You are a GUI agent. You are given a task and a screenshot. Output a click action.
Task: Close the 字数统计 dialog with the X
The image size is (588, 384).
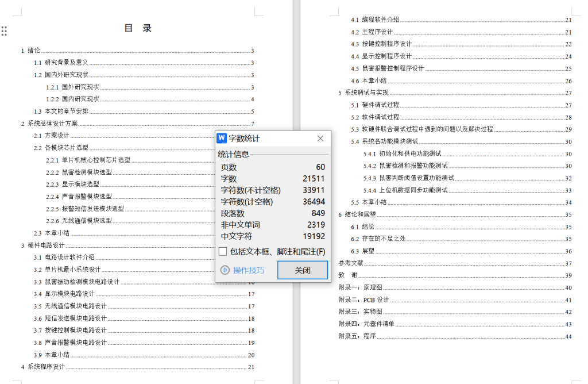tap(320, 138)
